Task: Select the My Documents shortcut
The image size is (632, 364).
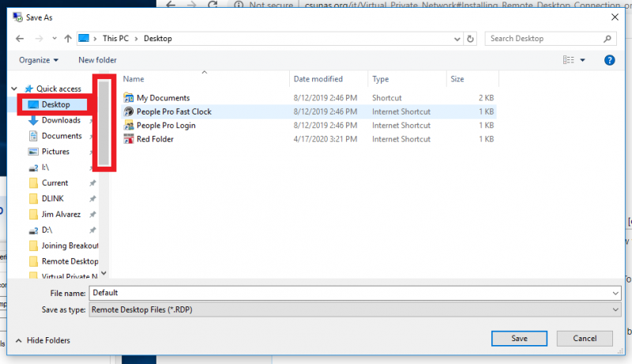Action: 163,98
